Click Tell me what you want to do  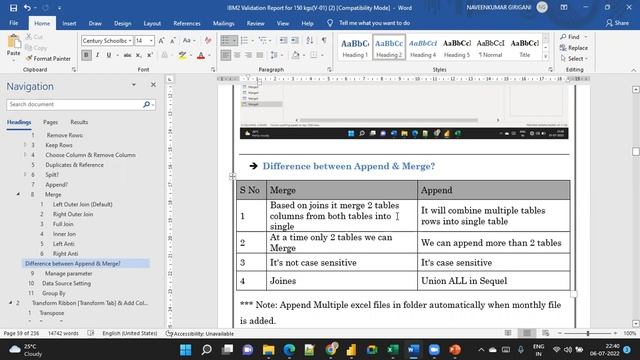point(374,23)
